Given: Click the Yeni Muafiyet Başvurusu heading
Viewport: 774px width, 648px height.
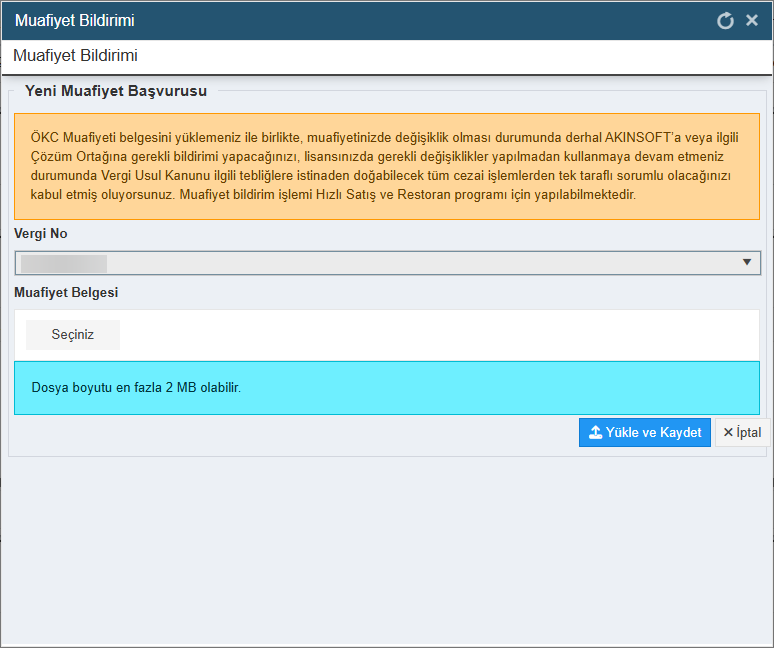Looking at the screenshot, I should coord(116,91).
